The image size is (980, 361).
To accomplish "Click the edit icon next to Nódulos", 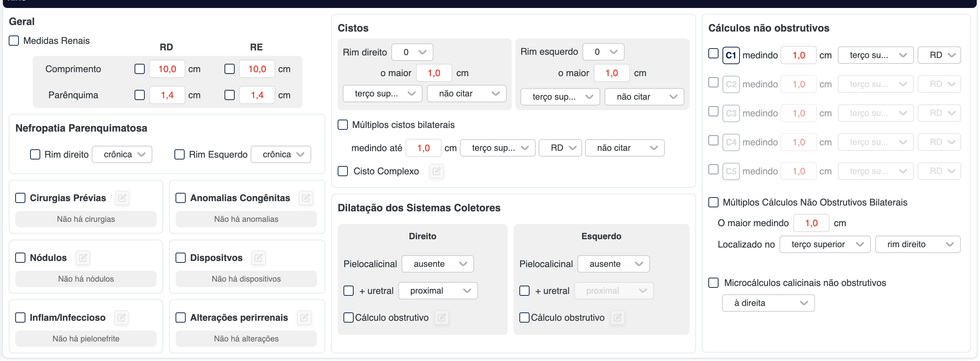I will tap(83, 258).
